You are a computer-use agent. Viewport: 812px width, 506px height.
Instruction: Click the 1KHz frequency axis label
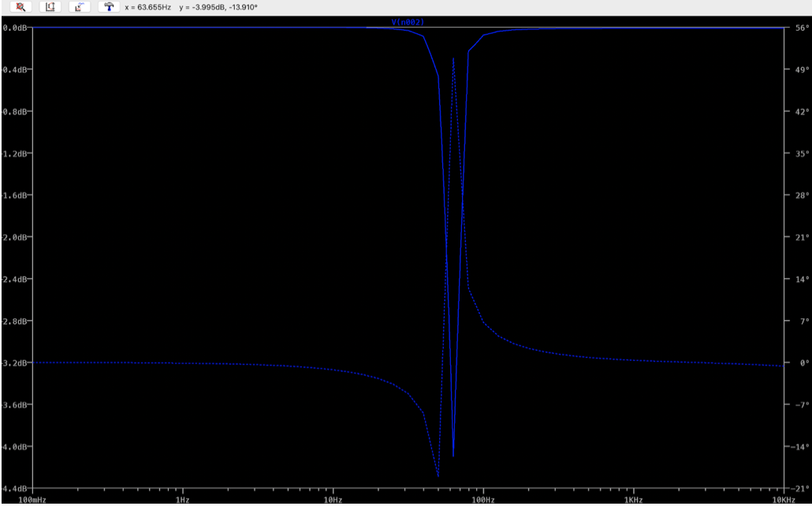[633, 500]
